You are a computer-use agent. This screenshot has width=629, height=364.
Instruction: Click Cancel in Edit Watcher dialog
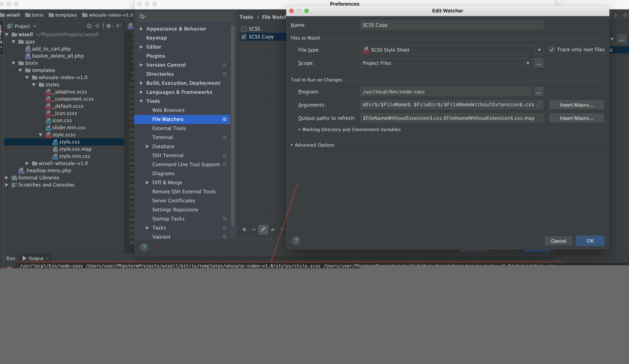[558, 241]
